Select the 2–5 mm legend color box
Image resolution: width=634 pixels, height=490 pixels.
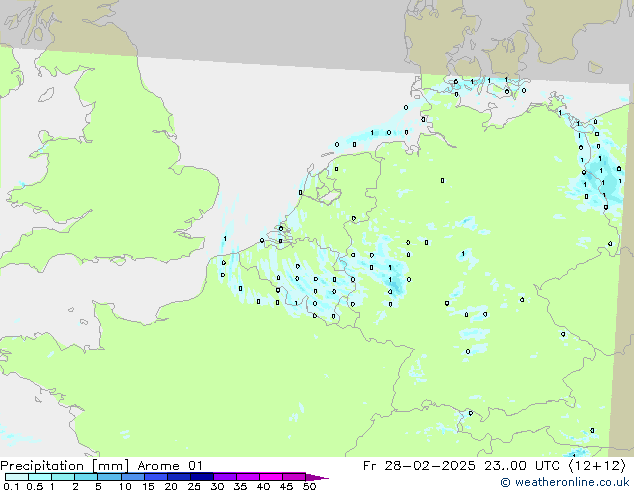[86, 477]
